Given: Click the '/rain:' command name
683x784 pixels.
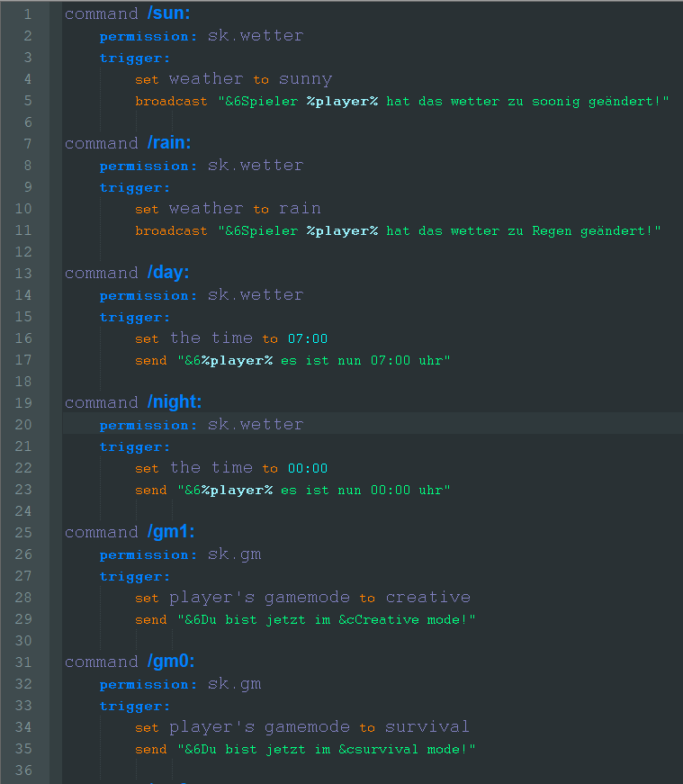Looking at the screenshot, I should pyautogui.click(x=169, y=142).
